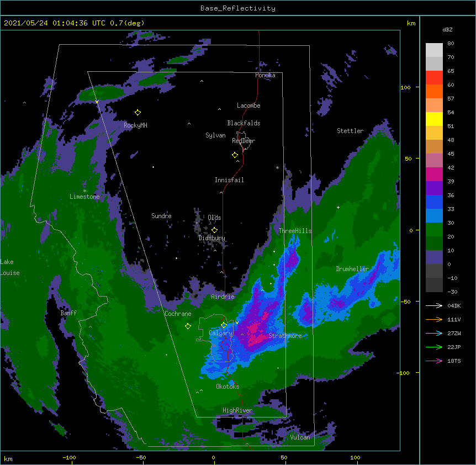
Task: Click the Vulcan label
Action: click(300, 437)
